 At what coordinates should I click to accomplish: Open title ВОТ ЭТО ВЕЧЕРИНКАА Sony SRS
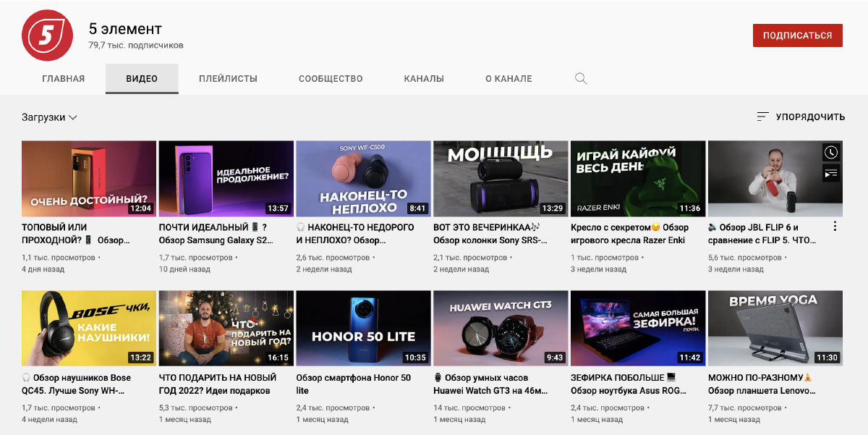click(x=490, y=234)
